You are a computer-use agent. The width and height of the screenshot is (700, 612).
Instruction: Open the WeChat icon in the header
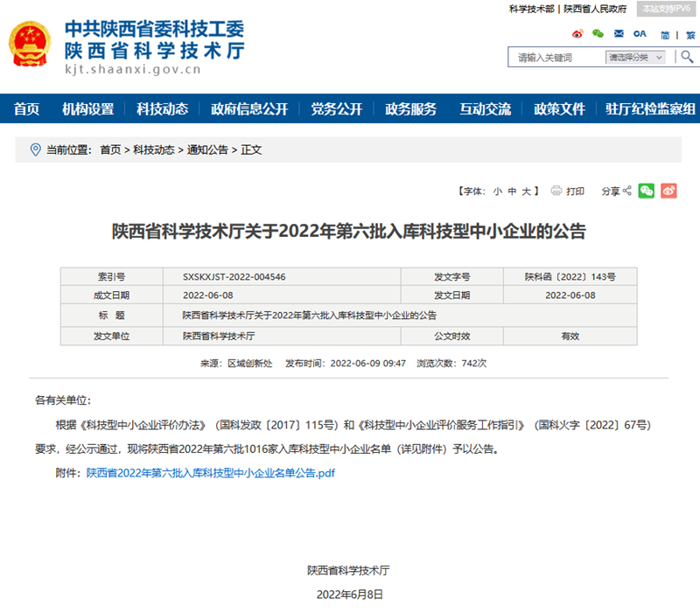[x=598, y=33]
